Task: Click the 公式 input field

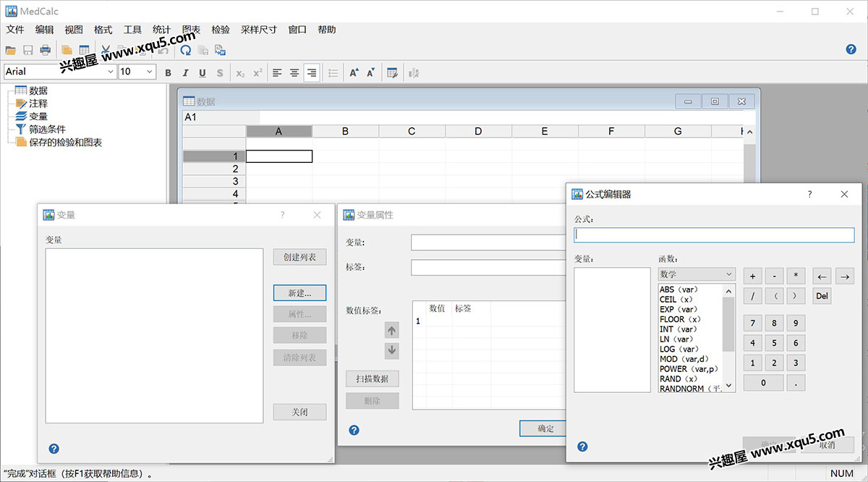Action: coord(714,235)
